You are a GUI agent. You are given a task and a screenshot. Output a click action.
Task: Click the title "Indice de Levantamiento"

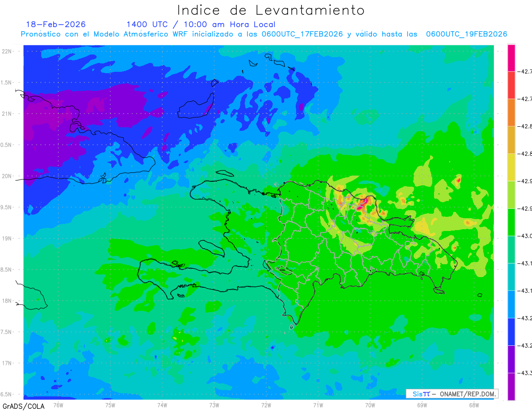271,10
